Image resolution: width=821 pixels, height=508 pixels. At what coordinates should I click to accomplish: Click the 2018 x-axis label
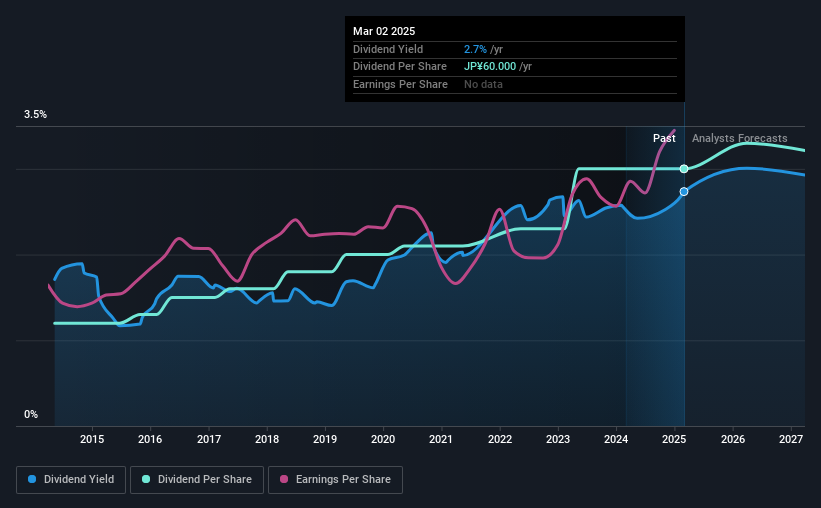coord(267,439)
